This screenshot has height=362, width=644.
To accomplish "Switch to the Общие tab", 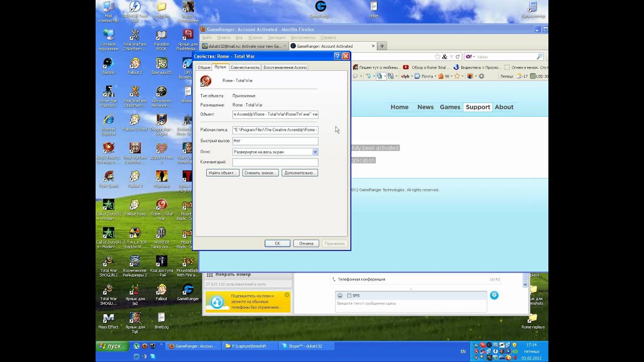I will click(x=204, y=67).
